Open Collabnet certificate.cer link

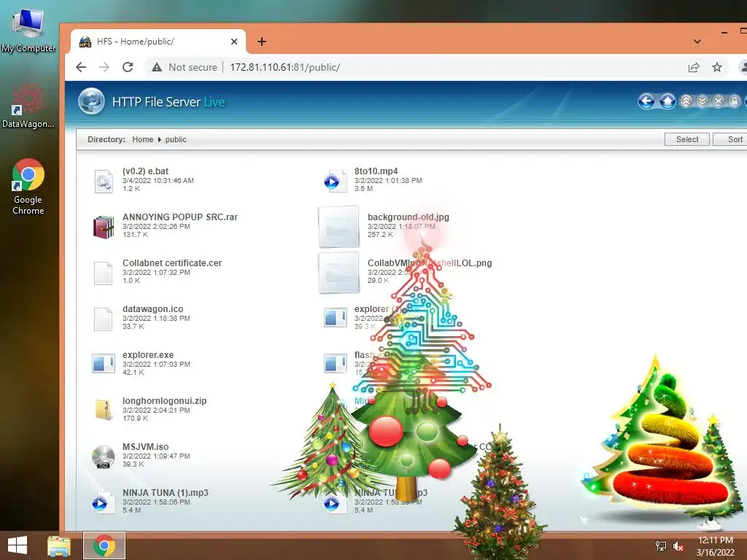[x=172, y=262]
